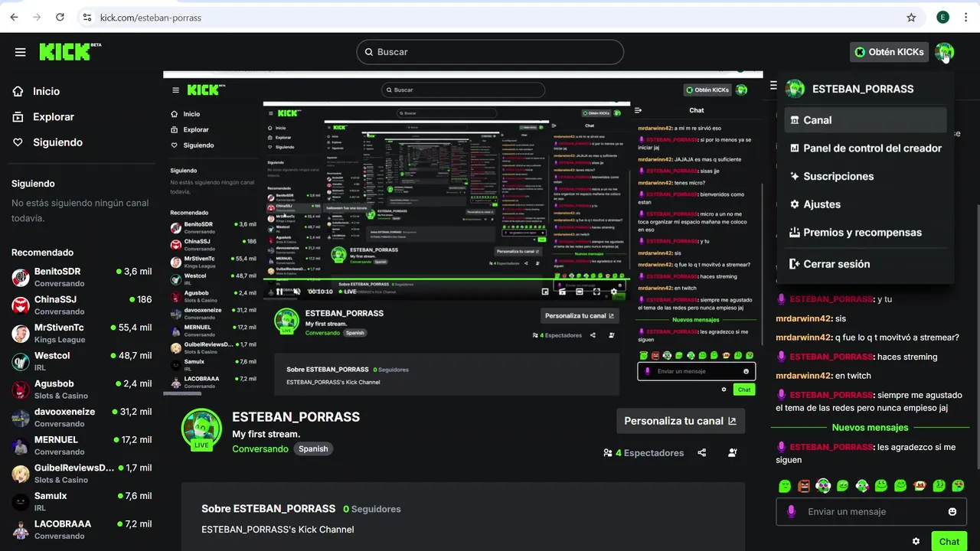This screenshot has height=551, width=980.
Task: Click the bookmark star in the address bar
Action: coord(911,17)
